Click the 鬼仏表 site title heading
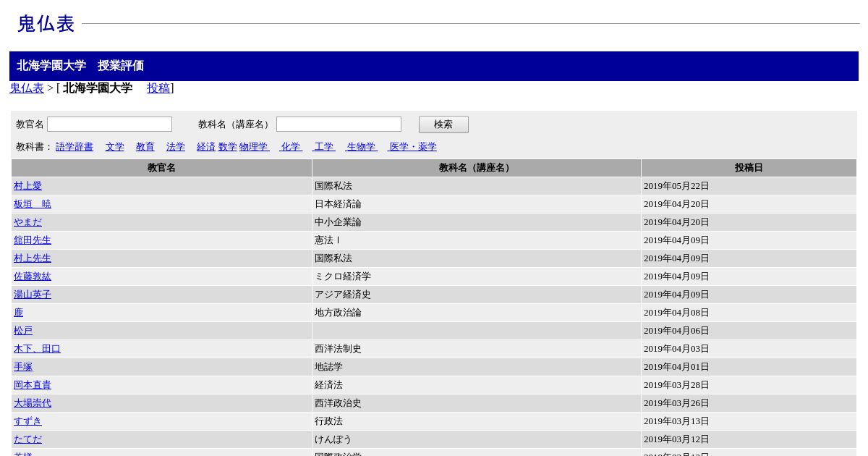The width and height of the screenshot is (868, 456). pyautogui.click(x=46, y=24)
